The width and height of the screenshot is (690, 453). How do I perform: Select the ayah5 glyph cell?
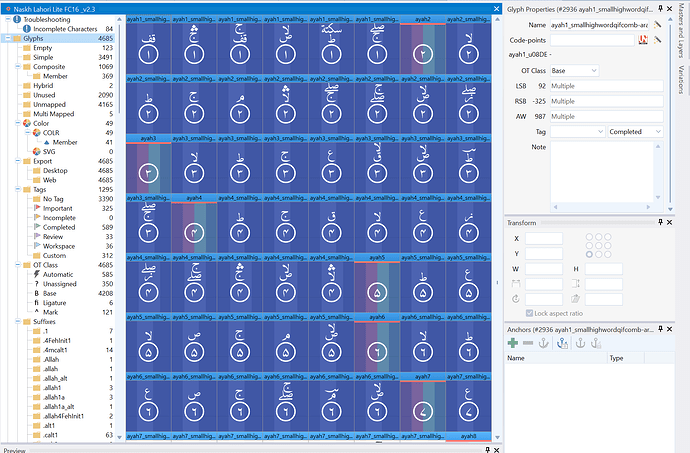[x=377, y=283]
